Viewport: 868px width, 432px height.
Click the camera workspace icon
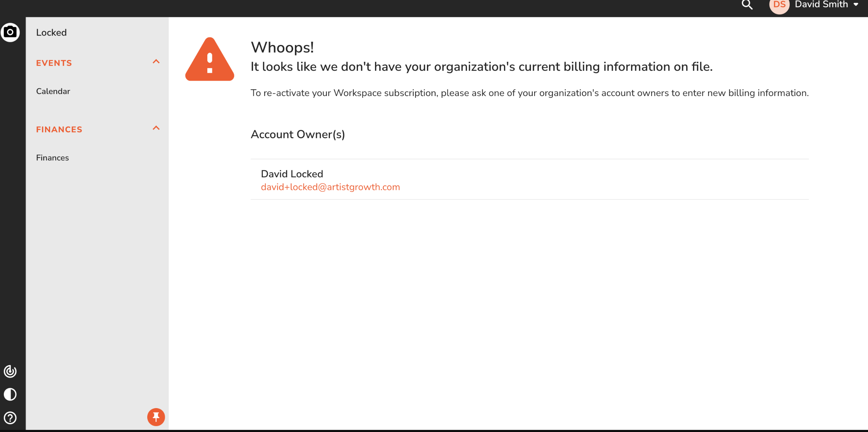pos(10,32)
